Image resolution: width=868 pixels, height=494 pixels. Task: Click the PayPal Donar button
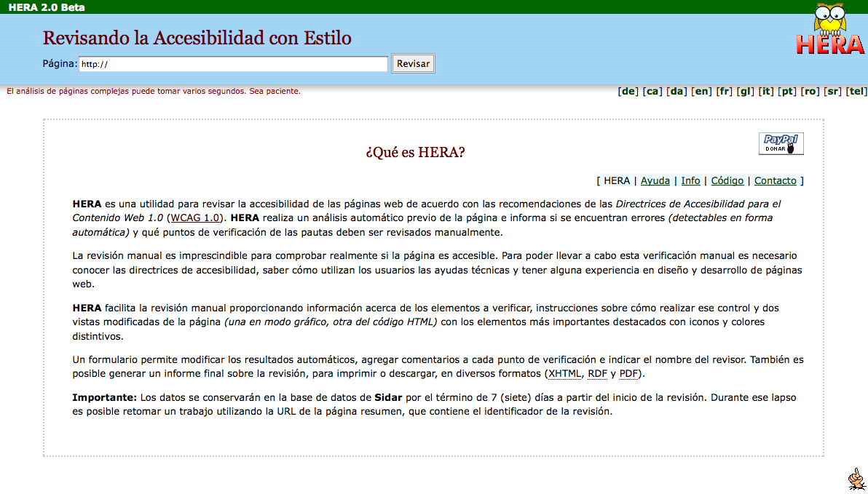[781, 143]
